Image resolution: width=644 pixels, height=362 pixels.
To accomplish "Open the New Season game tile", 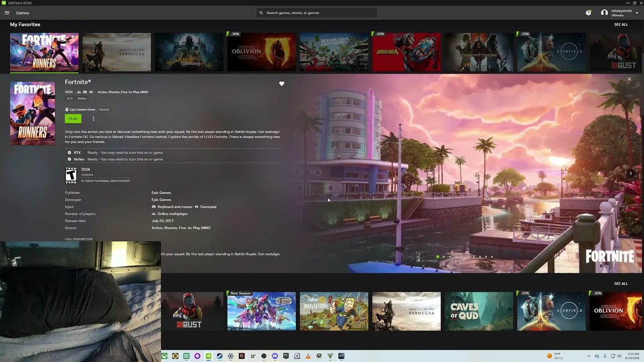I will (x=262, y=311).
